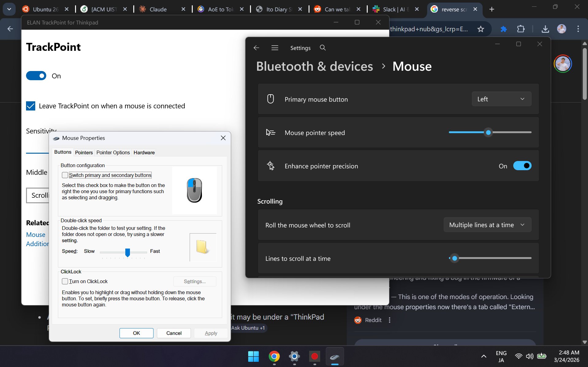Open the Primary mouse button dropdown

pyautogui.click(x=502, y=99)
